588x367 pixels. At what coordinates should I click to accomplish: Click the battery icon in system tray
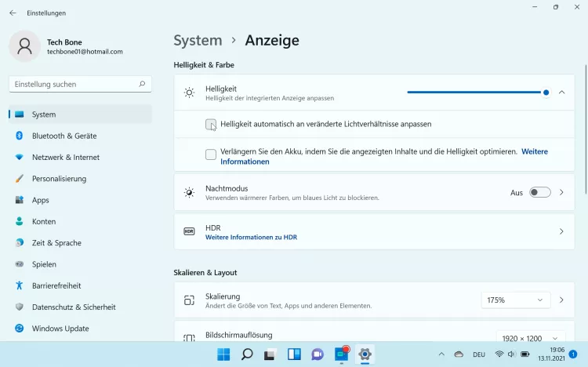pos(525,354)
